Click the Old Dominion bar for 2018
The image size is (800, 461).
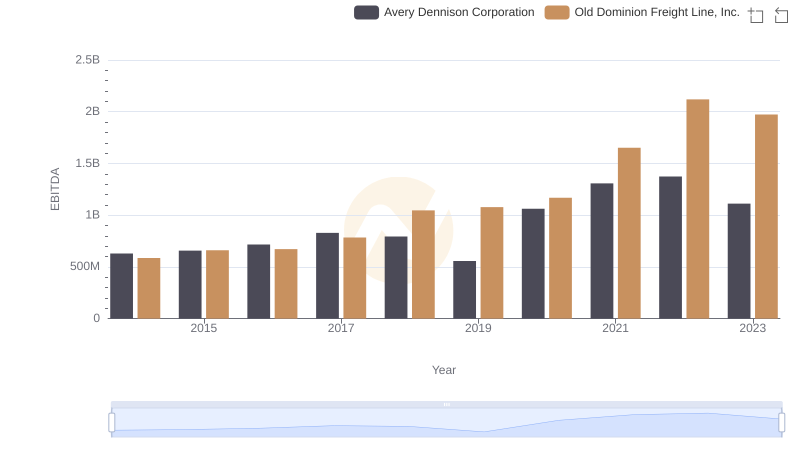pyautogui.click(x=423, y=265)
